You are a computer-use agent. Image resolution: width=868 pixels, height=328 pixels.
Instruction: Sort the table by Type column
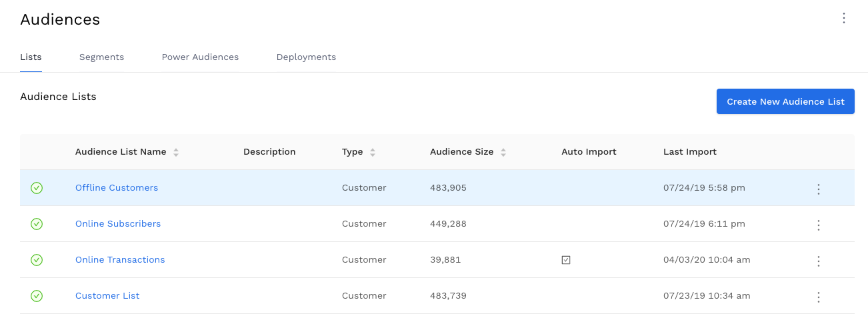[x=373, y=152]
